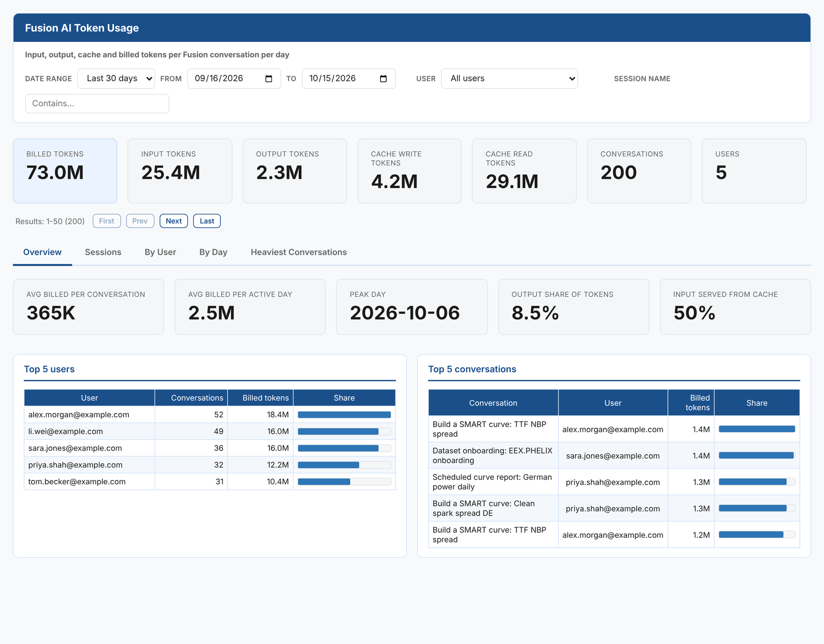
Task: Focus the Session Name Contains field
Action: [x=97, y=104]
